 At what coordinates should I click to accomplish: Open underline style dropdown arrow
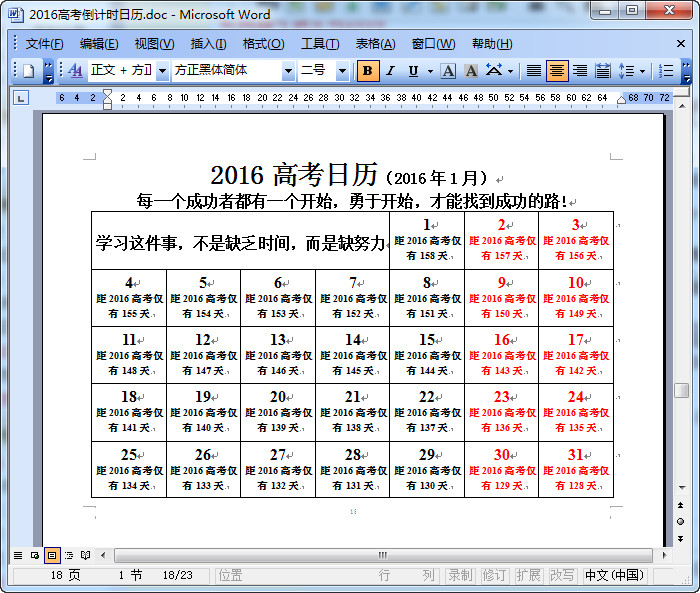[x=430, y=71]
